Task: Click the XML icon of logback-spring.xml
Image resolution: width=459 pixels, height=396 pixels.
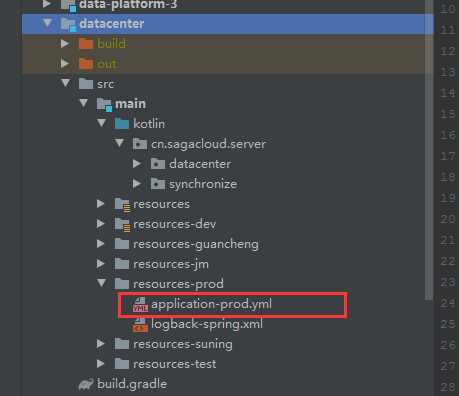Action: [x=140, y=325]
